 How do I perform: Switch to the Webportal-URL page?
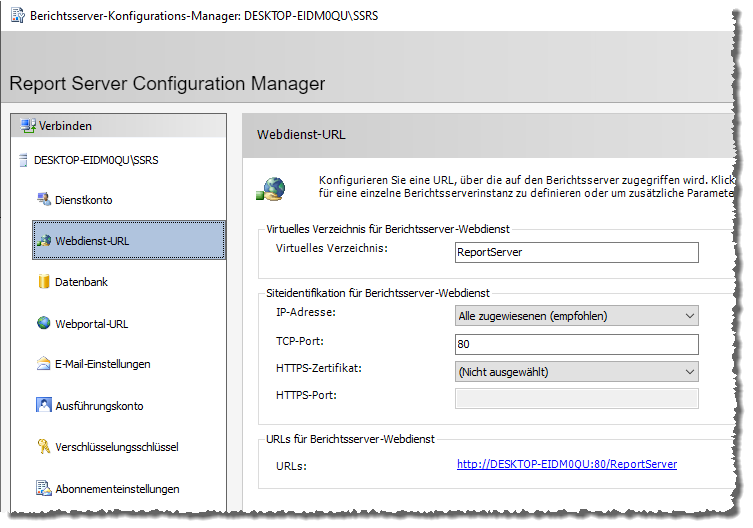(x=91, y=324)
